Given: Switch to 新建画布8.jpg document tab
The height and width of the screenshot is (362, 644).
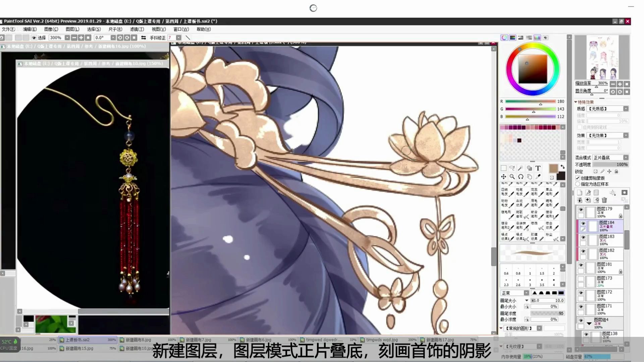Looking at the screenshot, I should (148, 340).
